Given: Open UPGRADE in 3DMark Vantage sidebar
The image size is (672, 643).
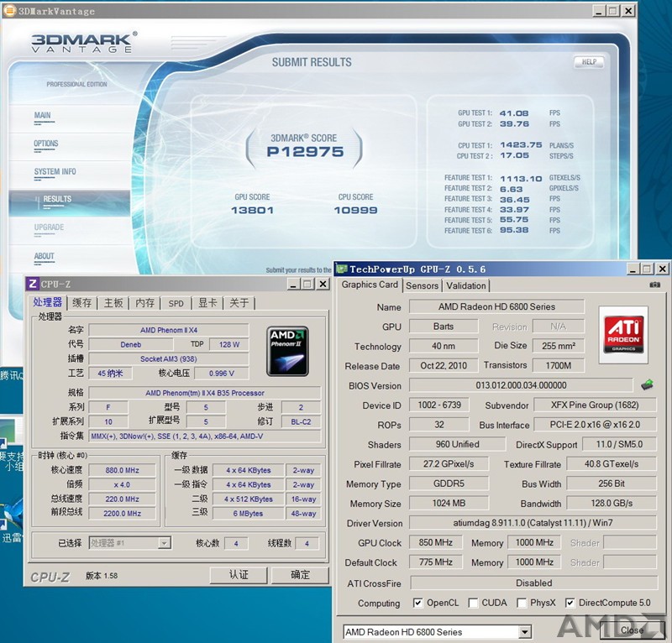Looking at the screenshot, I should (x=49, y=227).
